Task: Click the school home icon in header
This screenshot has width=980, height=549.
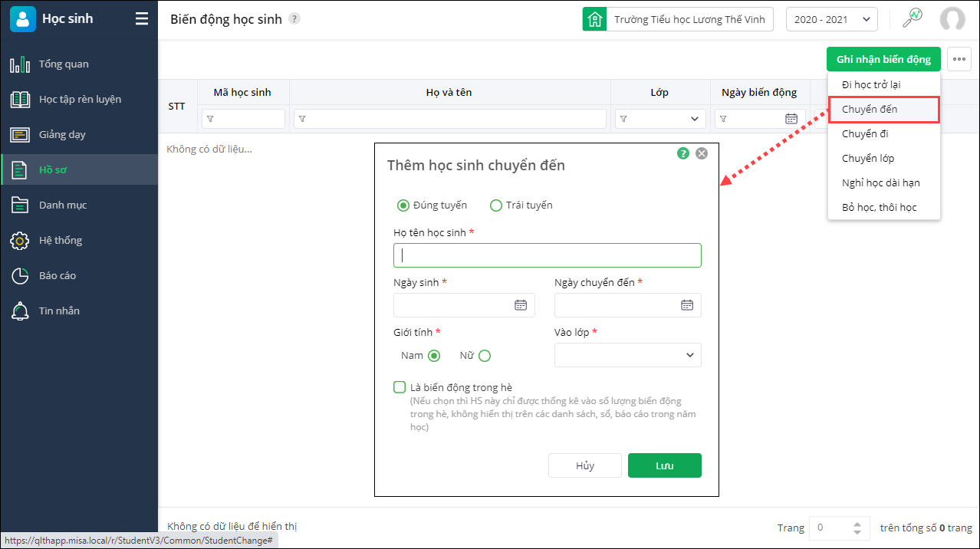Action: pos(594,19)
